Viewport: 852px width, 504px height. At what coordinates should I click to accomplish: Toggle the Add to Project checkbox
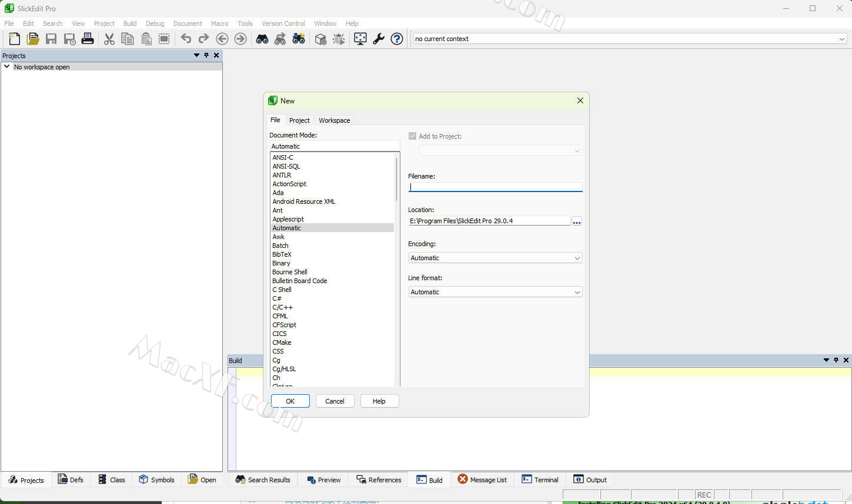[x=412, y=136]
